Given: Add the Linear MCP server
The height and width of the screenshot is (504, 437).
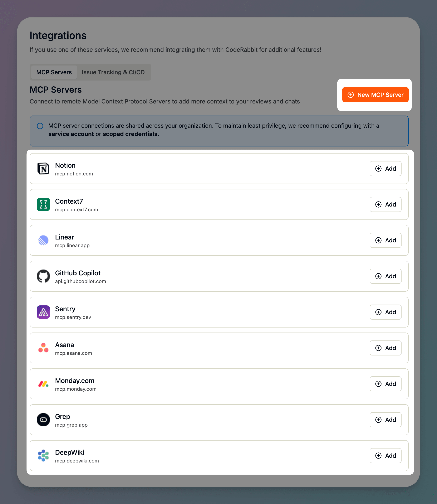Looking at the screenshot, I should coord(385,240).
